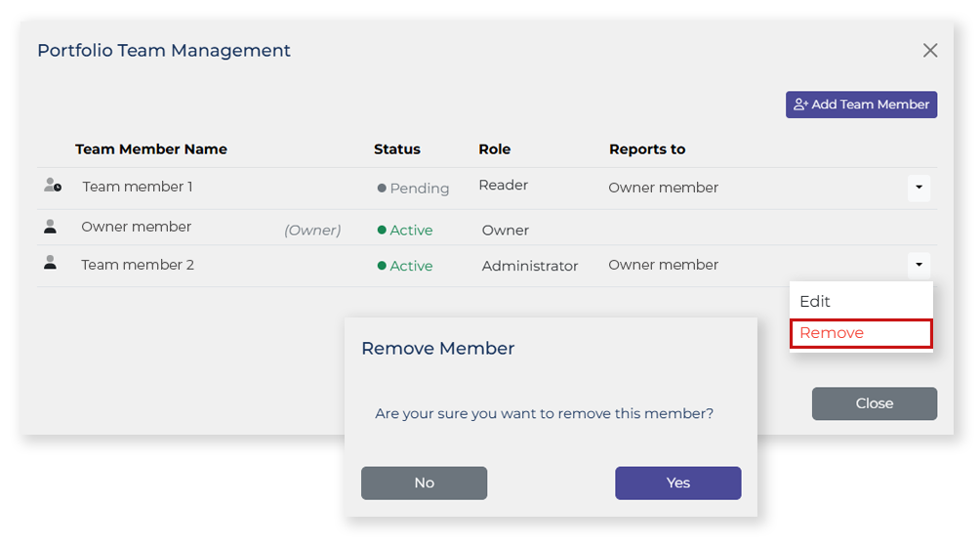Click the user icon beside Owner member

50,227
